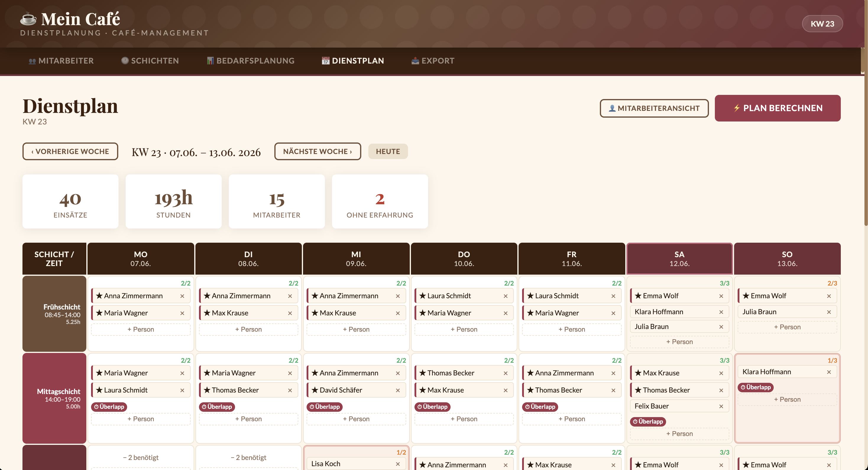Click Überlapp badge in Wednesday Mittagschicht
This screenshot has width=868, height=470.
coord(325,407)
